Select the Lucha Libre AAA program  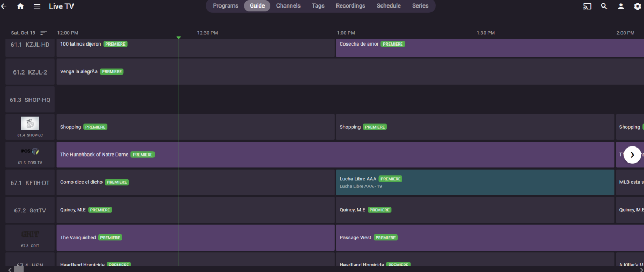click(x=475, y=182)
